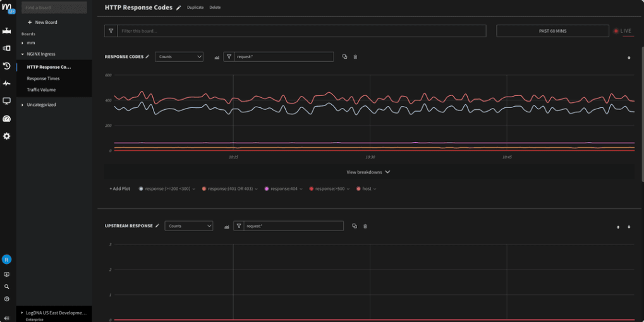The height and width of the screenshot is (322, 644).
Task: Click the Duplicate board link
Action: click(195, 8)
